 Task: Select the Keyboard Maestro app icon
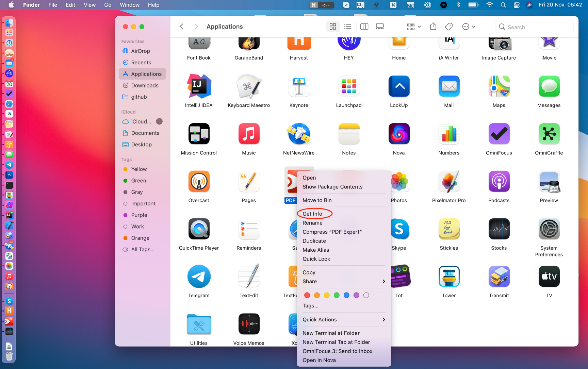(249, 86)
